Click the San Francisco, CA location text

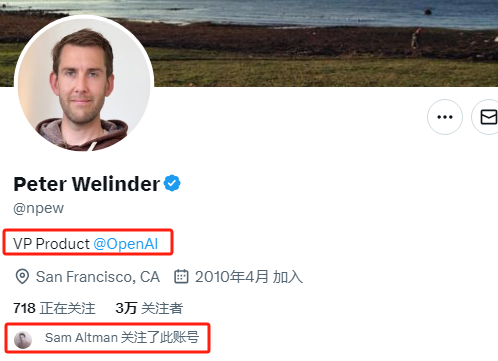98,277
